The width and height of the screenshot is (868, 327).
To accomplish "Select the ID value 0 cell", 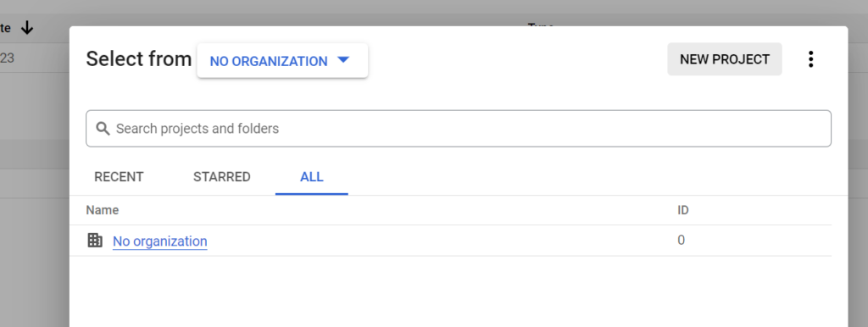I will [x=681, y=240].
